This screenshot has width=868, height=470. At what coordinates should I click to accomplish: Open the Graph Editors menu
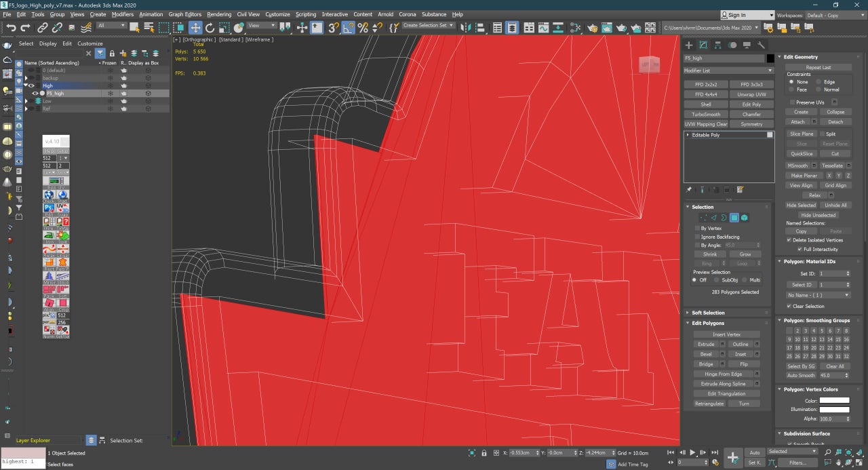click(184, 14)
